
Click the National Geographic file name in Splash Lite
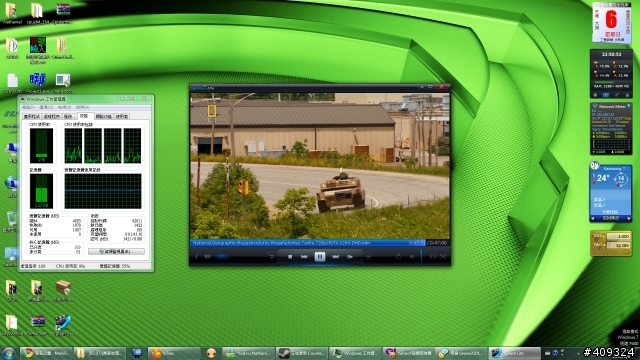tap(281, 243)
